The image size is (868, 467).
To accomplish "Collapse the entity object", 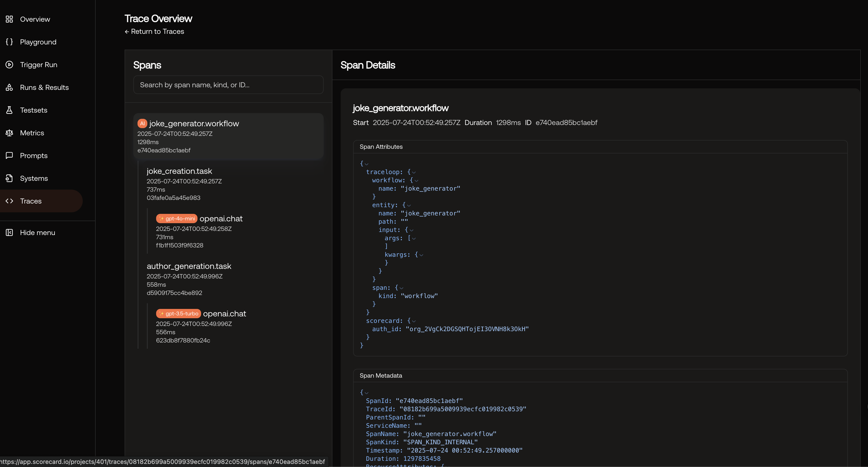I will 409,205.
